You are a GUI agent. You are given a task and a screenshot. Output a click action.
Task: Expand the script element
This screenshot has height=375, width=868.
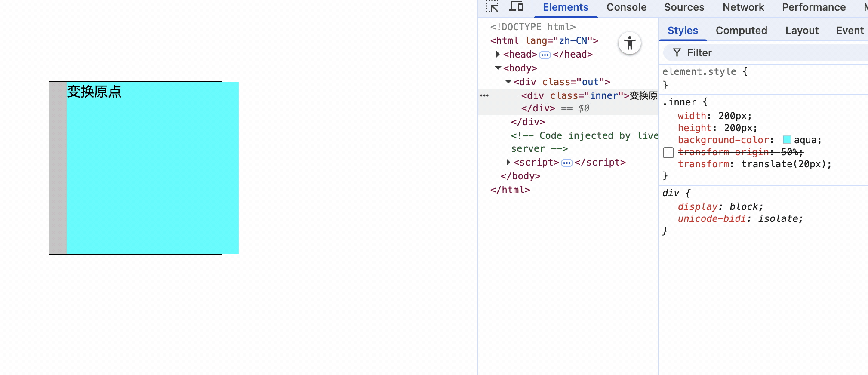tap(508, 162)
